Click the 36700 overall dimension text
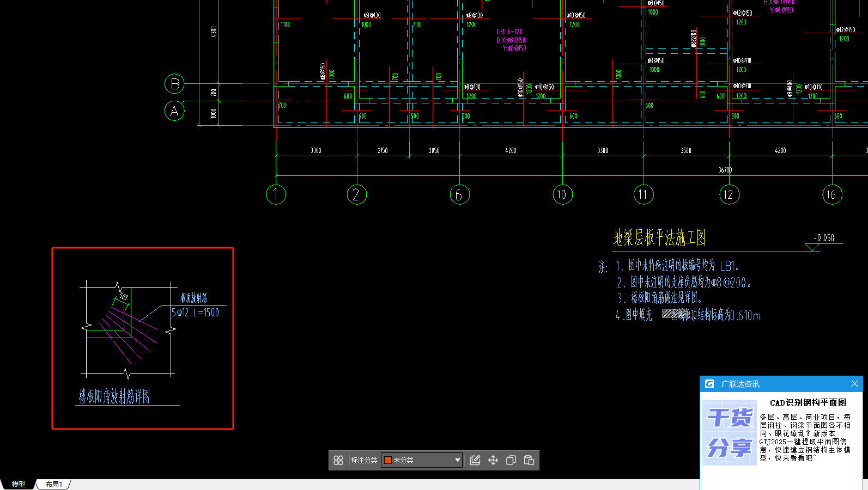 click(x=725, y=170)
